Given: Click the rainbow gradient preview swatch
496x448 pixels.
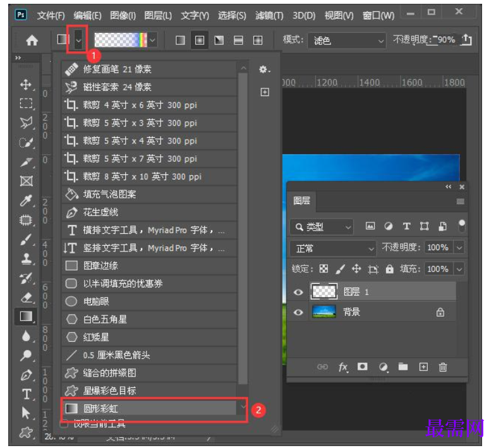Looking at the screenshot, I should click(121, 40).
